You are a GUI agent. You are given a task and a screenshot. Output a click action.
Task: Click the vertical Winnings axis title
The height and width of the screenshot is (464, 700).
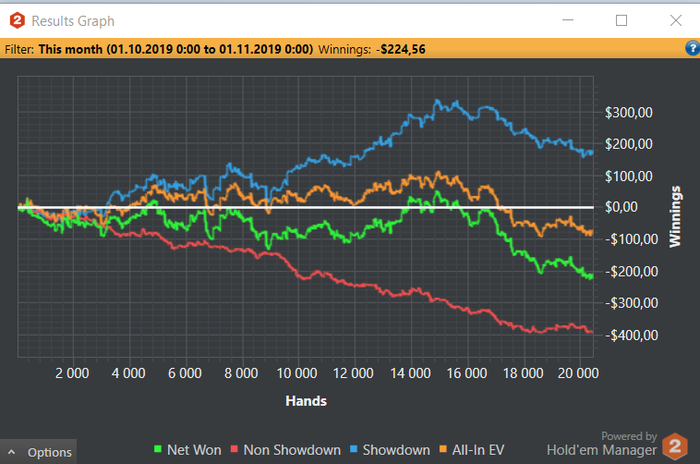(675, 217)
